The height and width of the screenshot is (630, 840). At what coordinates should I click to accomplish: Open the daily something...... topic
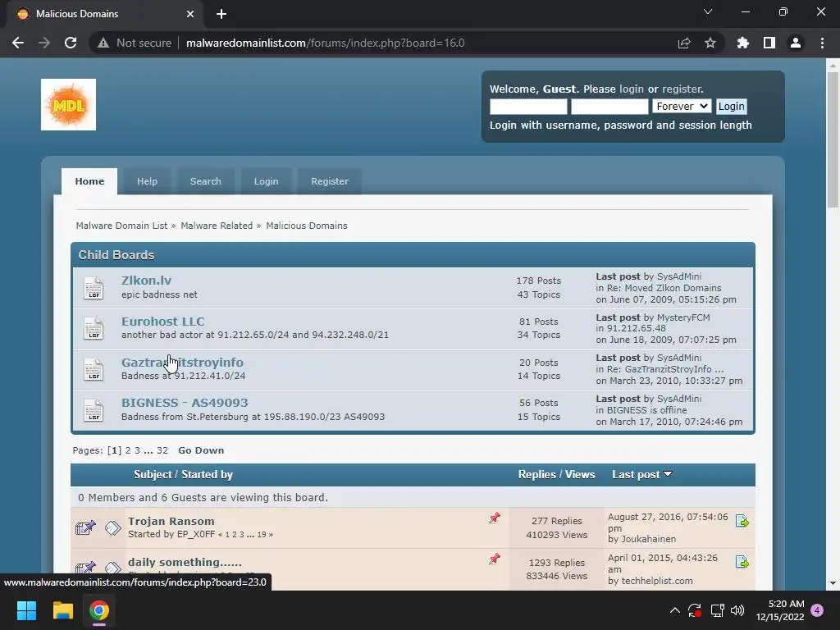click(185, 562)
